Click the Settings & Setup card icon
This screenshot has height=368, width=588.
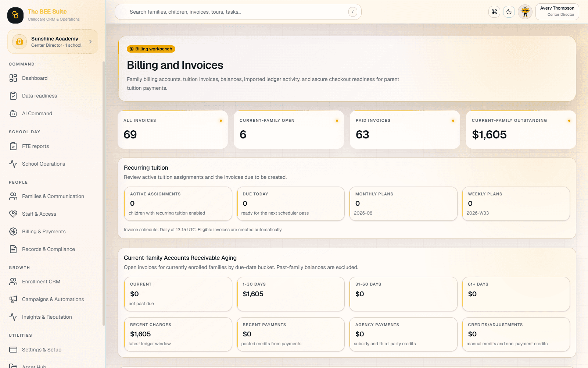click(13, 350)
